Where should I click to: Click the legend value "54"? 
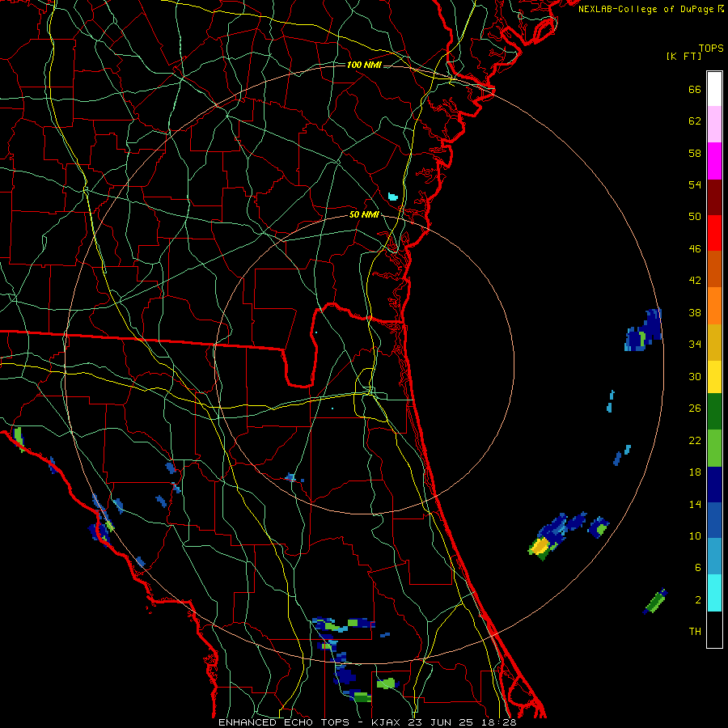695,184
